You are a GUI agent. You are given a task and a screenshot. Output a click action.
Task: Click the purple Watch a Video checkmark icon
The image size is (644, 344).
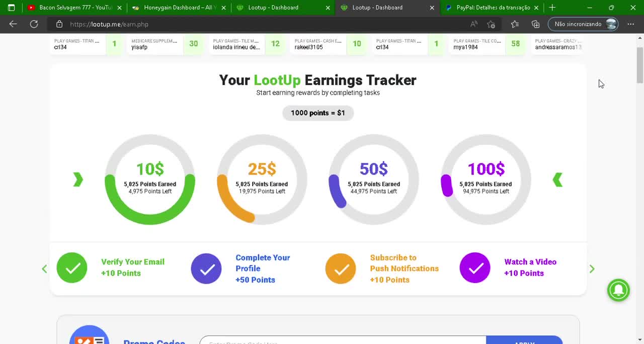[475, 268]
